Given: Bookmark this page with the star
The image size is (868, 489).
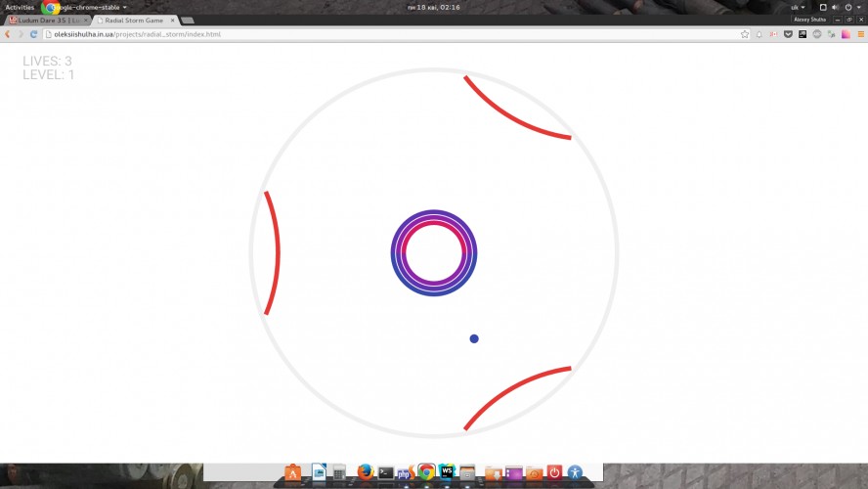Looking at the screenshot, I should coord(745,34).
